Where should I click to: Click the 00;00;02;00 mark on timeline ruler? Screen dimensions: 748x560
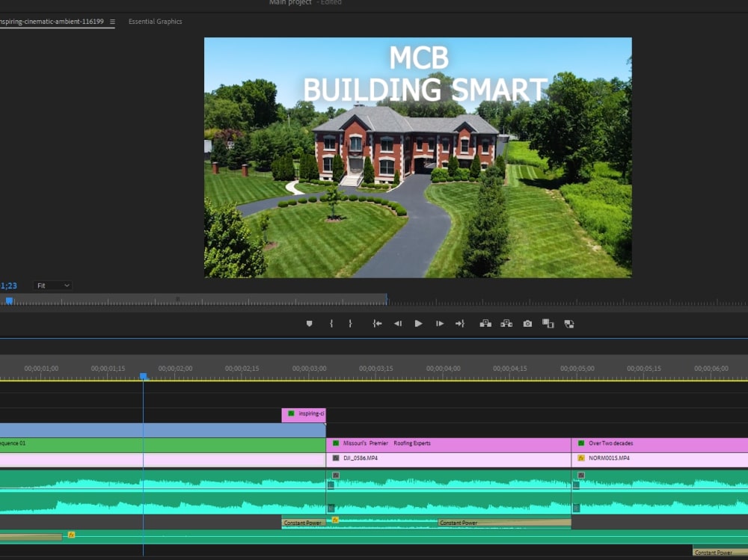175,369
